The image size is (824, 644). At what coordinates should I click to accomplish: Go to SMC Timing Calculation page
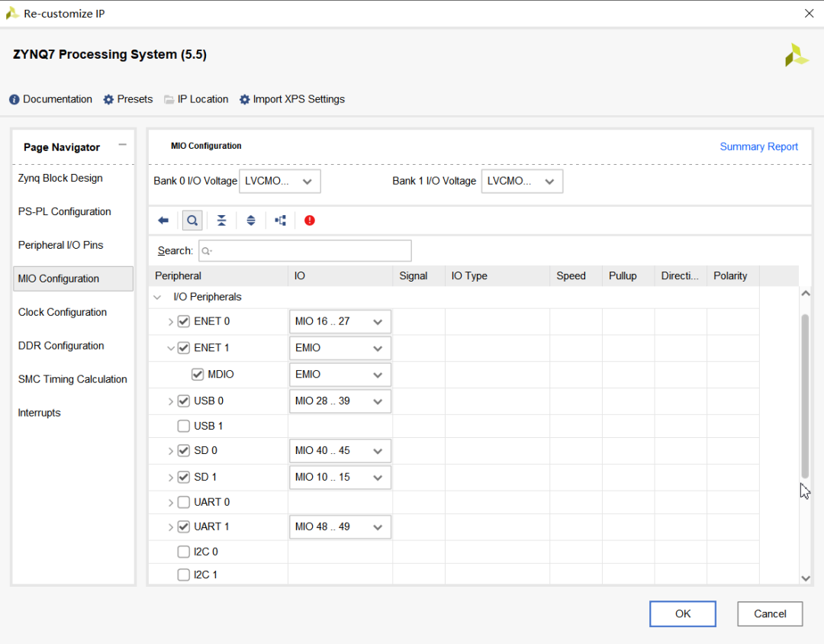(72, 379)
